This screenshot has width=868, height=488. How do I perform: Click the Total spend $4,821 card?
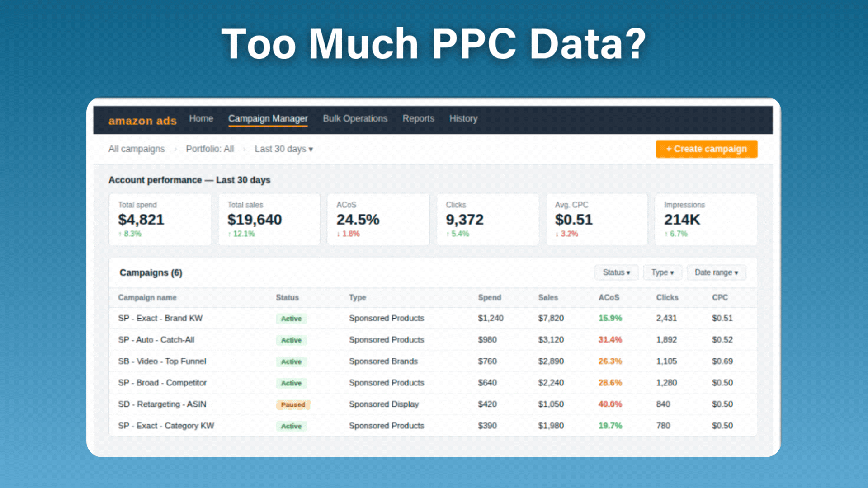click(160, 220)
